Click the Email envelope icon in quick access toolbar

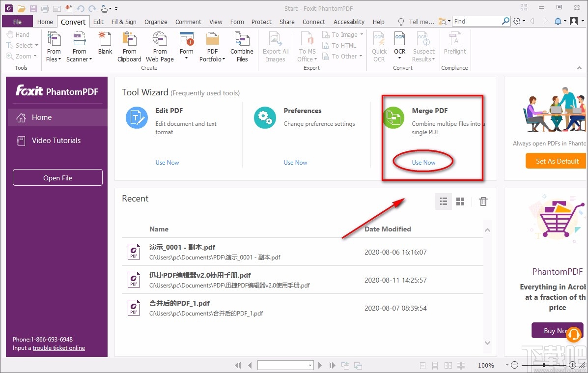point(57,8)
